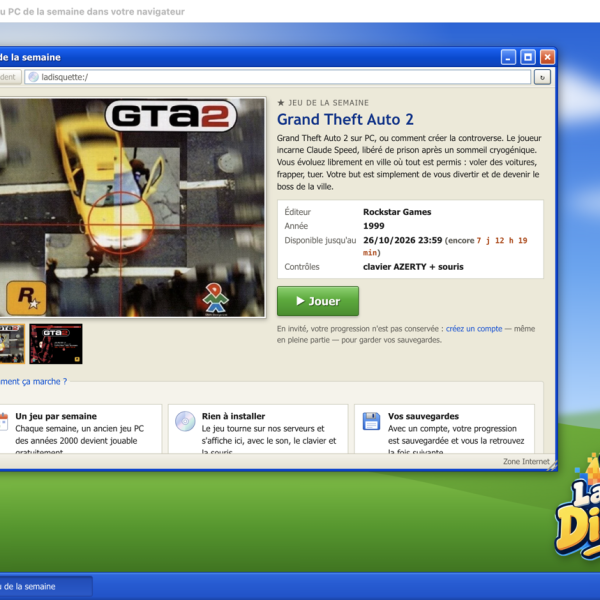
Task: Select the first GTA2 cover thumbnail
Action: [11, 344]
